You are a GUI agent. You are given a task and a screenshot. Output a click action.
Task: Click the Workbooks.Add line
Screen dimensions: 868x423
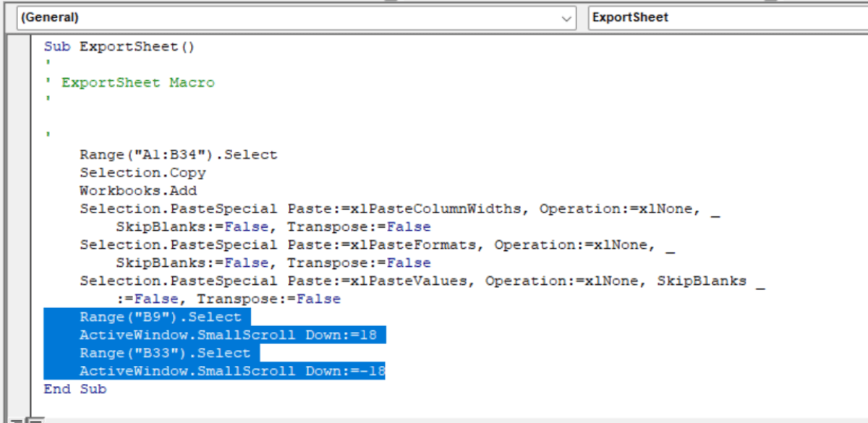click(x=138, y=191)
